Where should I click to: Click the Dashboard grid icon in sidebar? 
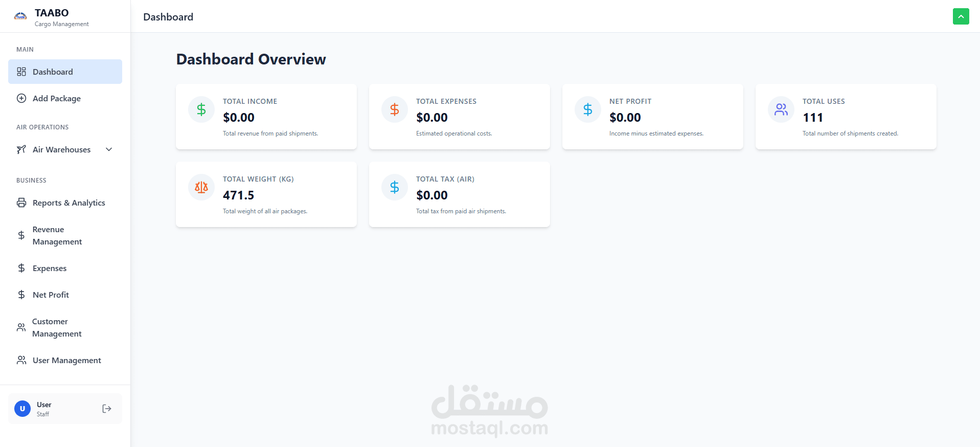click(x=21, y=72)
